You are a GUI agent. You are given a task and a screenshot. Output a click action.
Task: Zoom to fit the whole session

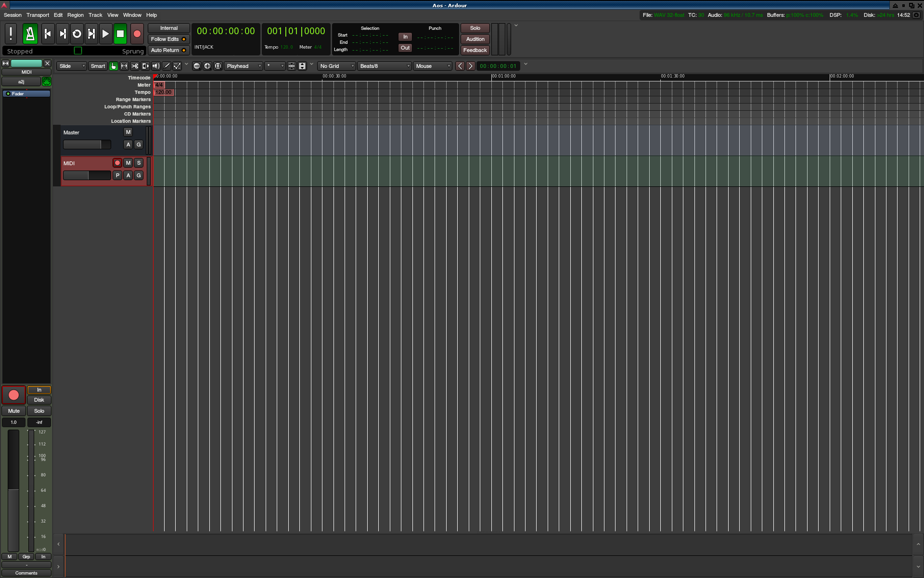218,66
